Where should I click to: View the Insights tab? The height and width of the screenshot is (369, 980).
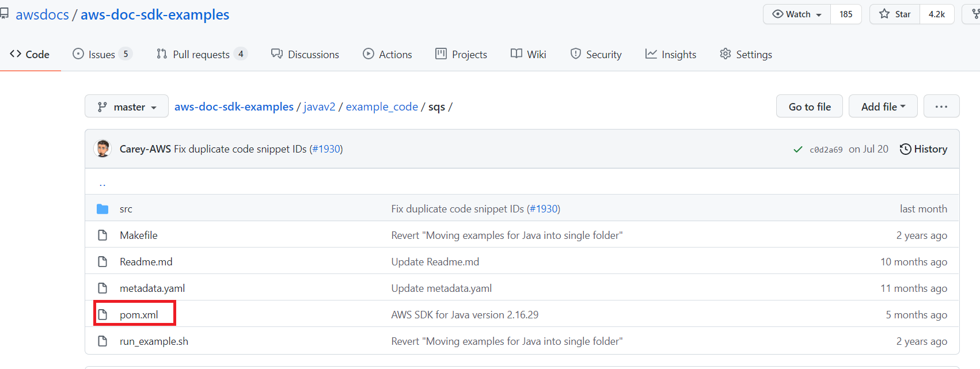click(x=671, y=54)
